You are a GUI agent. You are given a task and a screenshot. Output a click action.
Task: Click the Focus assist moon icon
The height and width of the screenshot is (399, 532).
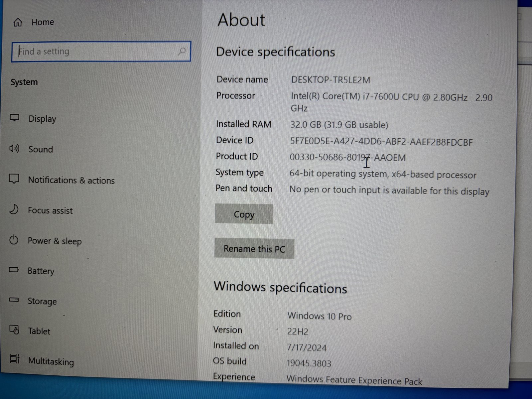point(14,209)
